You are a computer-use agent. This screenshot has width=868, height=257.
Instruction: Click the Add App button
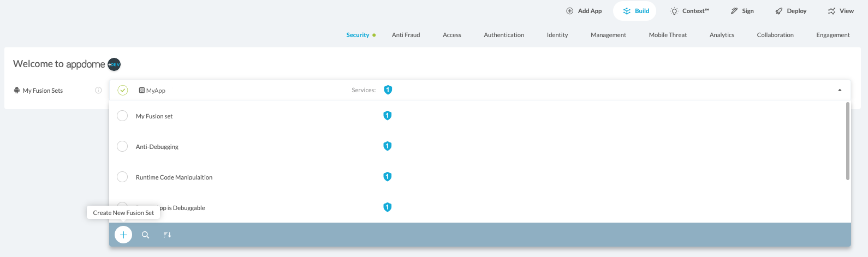(584, 11)
